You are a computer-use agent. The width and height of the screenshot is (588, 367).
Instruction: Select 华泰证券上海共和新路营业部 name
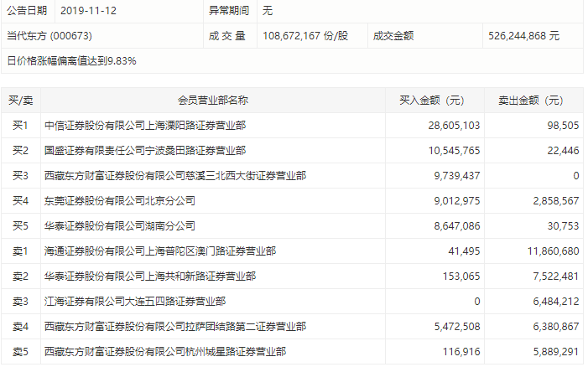[x=150, y=277]
